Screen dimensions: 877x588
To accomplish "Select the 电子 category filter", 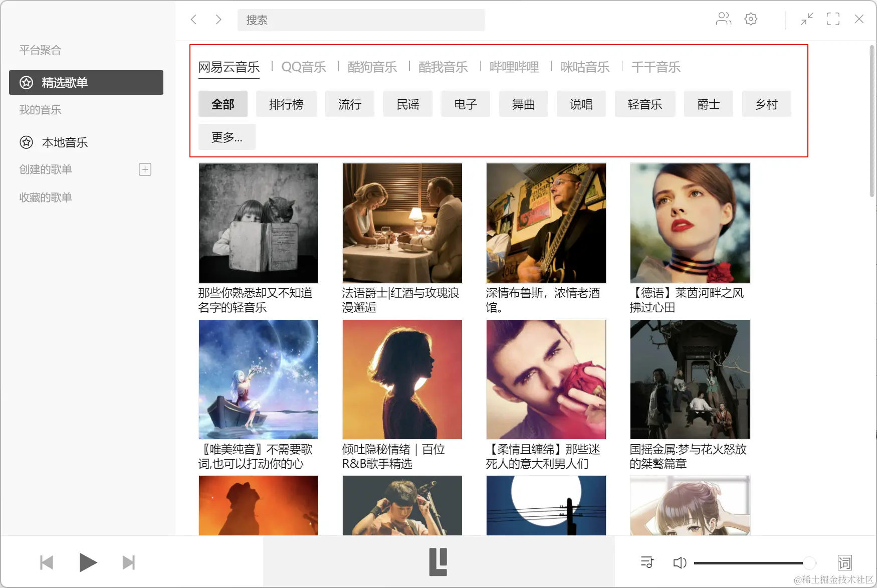I will coord(466,104).
